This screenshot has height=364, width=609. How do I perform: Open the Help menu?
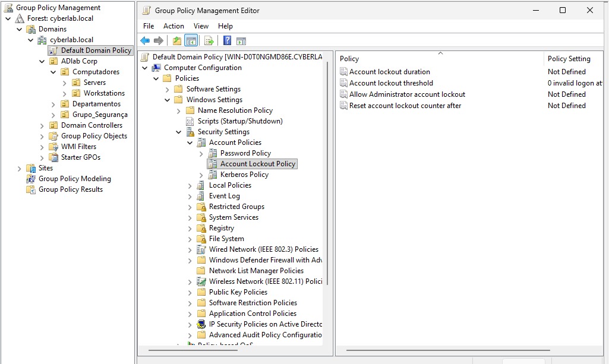(225, 26)
